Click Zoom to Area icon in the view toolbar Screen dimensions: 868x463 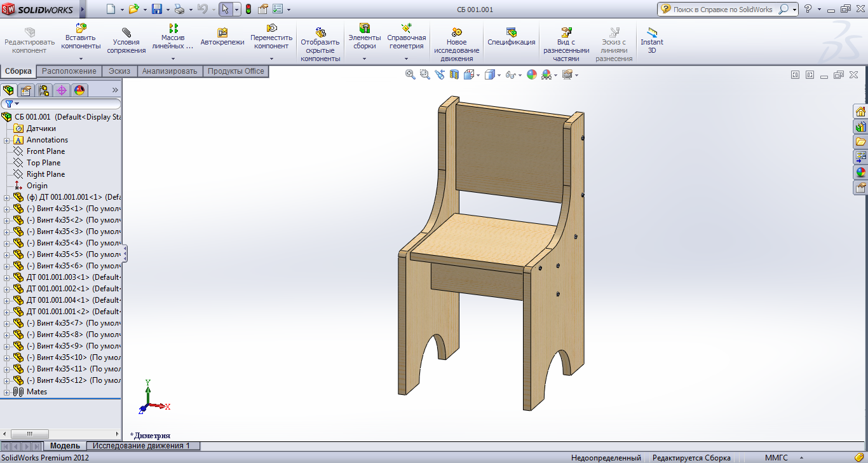(424, 74)
